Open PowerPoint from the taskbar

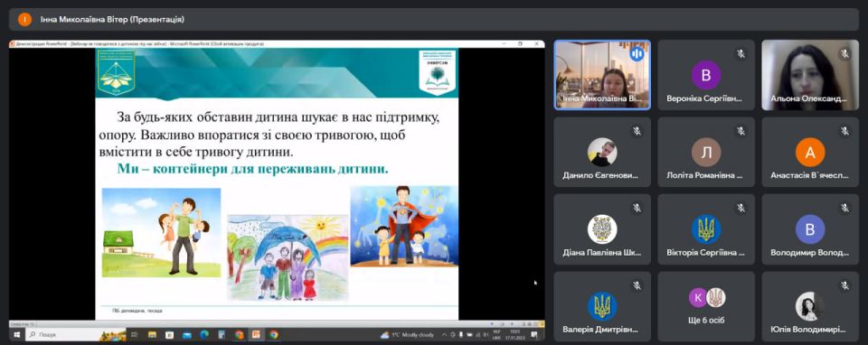[256, 334]
